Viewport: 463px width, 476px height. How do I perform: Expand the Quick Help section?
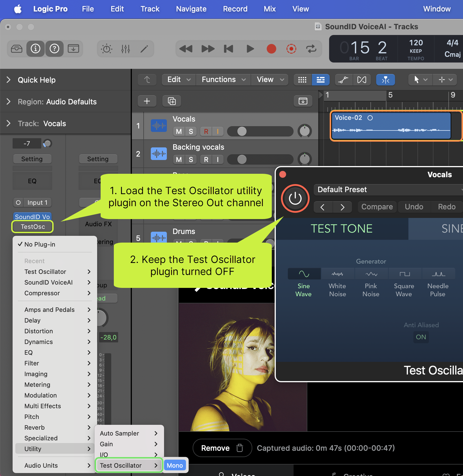pos(9,80)
